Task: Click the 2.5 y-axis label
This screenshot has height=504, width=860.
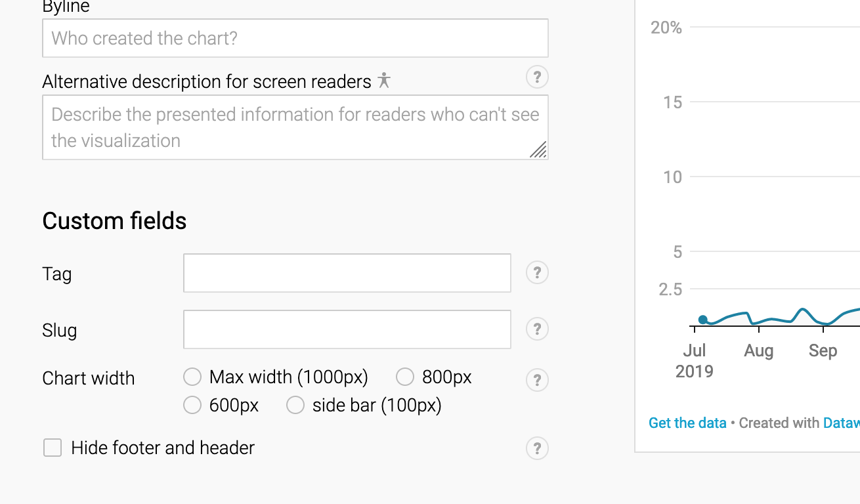Action: click(x=670, y=289)
